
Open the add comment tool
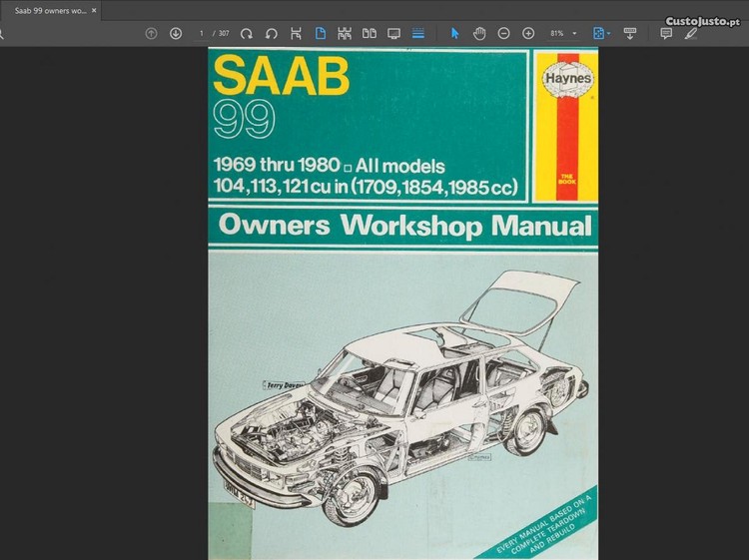[x=666, y=33]
